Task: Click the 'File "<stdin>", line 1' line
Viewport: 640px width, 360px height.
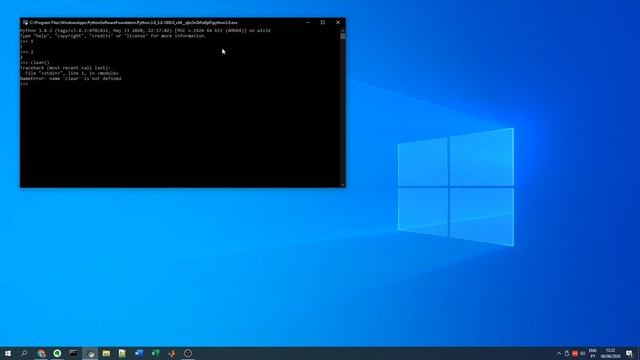Action: click(x=71, y=73)
